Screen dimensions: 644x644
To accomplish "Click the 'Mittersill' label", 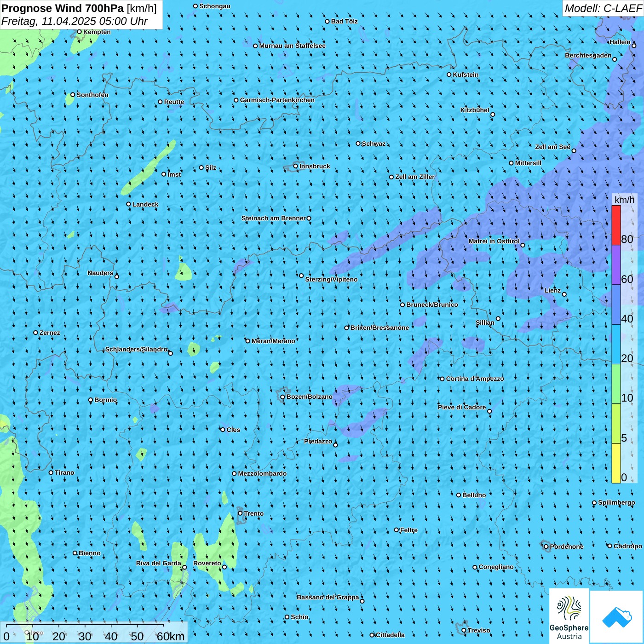I will (x=528, y=163).
